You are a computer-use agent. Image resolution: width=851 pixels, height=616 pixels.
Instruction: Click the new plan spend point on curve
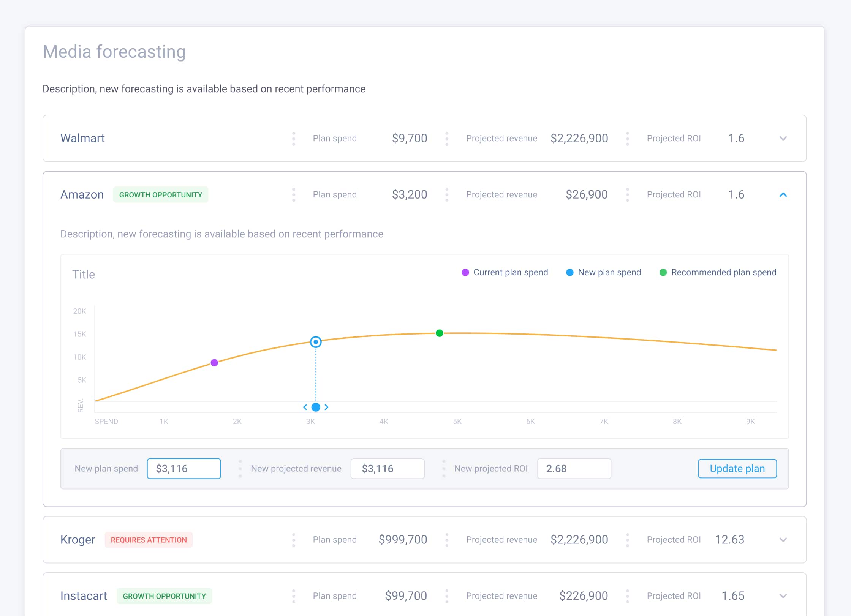(x=316, y=342)
